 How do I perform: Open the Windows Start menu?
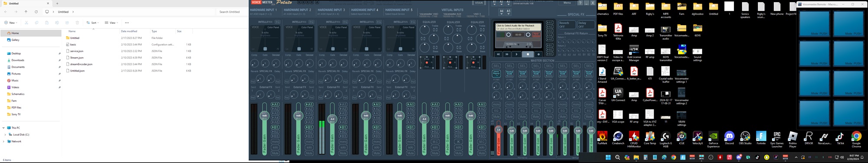(608, 157)
